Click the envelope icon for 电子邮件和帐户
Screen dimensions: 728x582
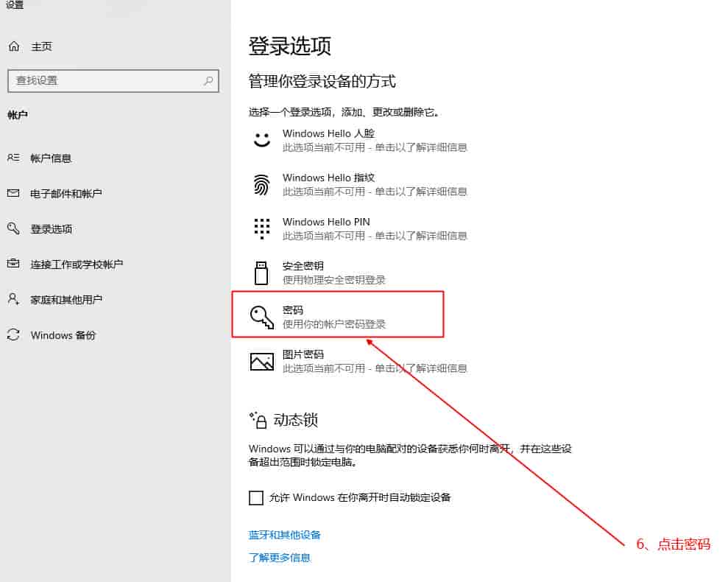pyautogui.click(x=13, y=193)
